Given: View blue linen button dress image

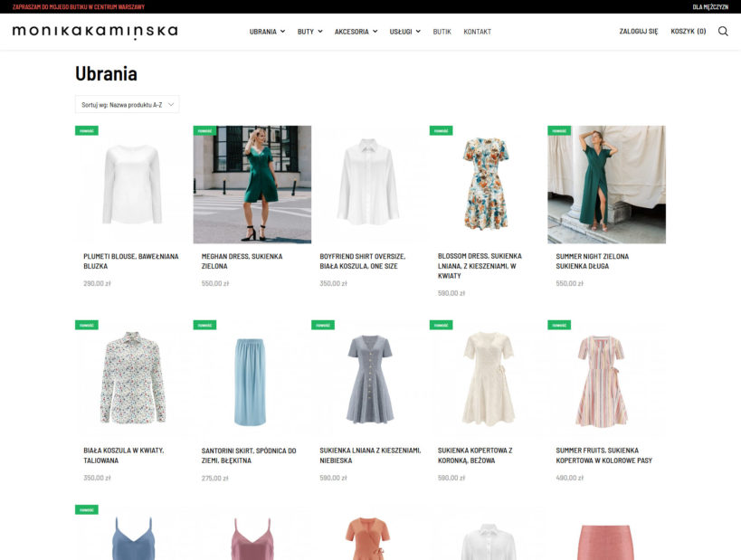Looking at the screenshot, I should (x=371, y=379).
